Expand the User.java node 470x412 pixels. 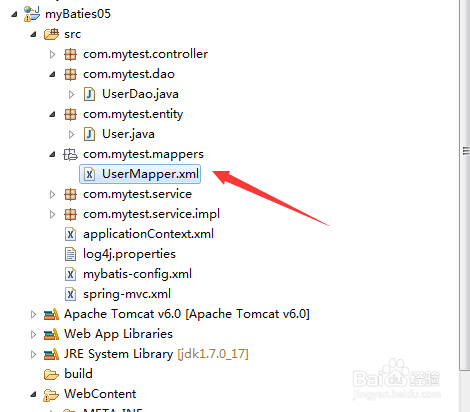pos(71,134)
